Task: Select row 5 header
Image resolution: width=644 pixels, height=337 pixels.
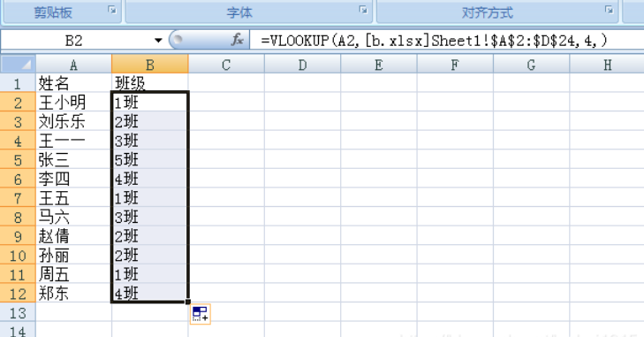Action: [18, 159]
